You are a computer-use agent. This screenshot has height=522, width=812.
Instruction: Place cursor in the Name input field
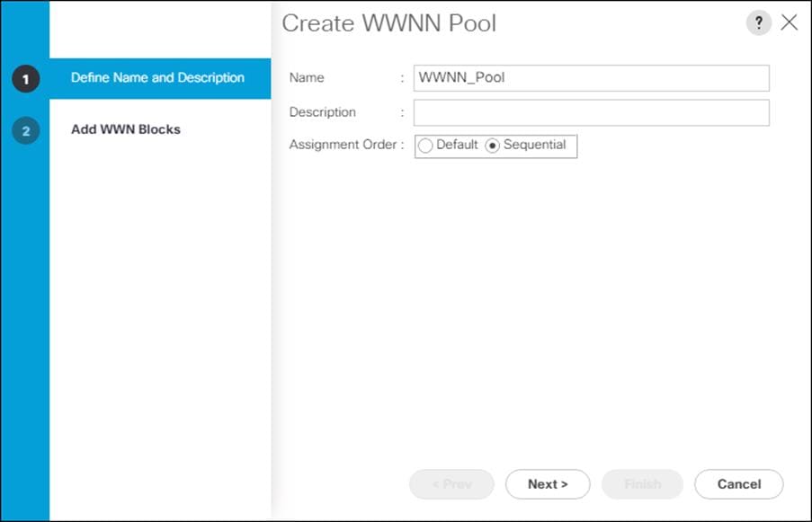pyautogui.click(x=589, y=78)
